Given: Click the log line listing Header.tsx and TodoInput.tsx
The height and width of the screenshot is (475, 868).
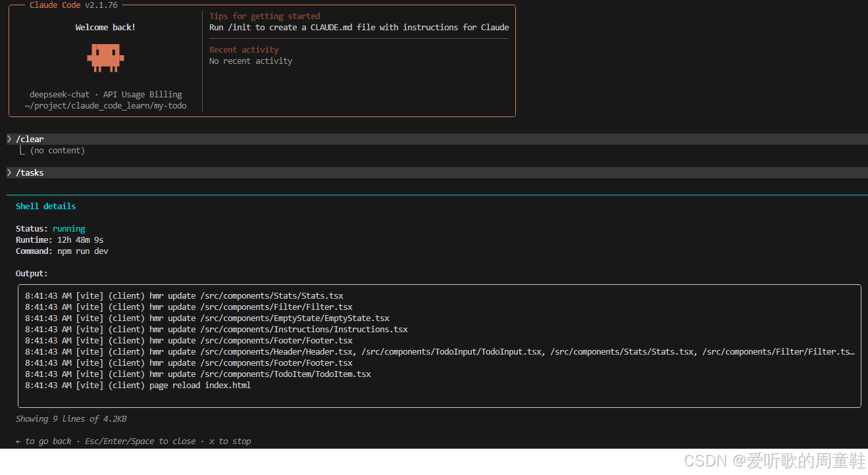Looking at the screenshot, I should (440, 351).
